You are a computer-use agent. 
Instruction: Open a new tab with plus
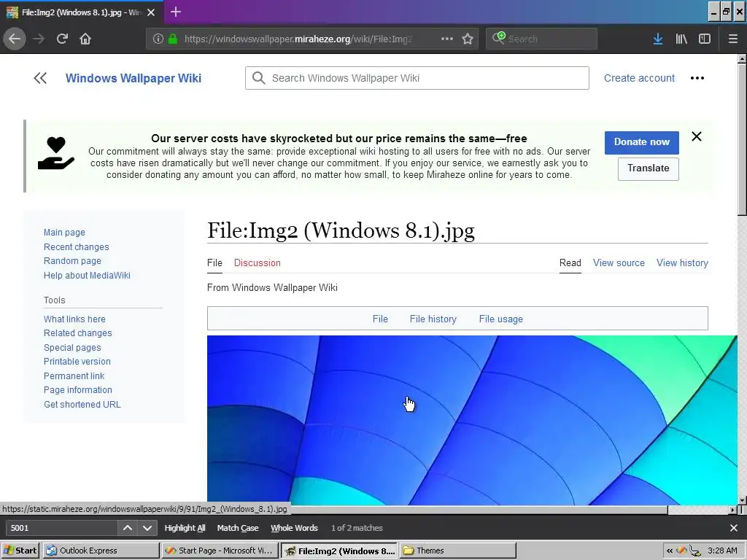(175, 12)
